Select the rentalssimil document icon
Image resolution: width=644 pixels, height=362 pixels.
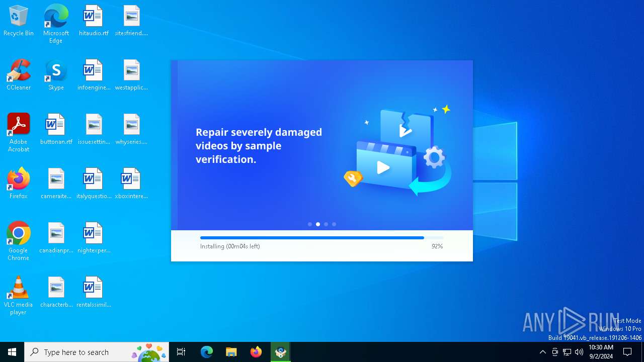94,293
